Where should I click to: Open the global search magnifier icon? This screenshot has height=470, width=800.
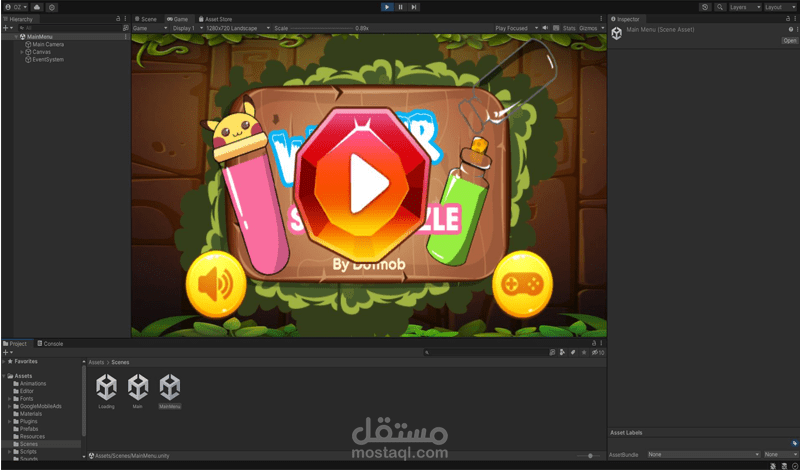[x=719, y=7]
